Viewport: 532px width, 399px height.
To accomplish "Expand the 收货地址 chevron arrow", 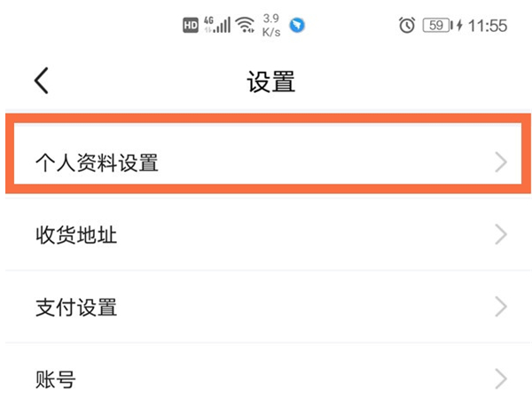I will click(x=502, y=235).
